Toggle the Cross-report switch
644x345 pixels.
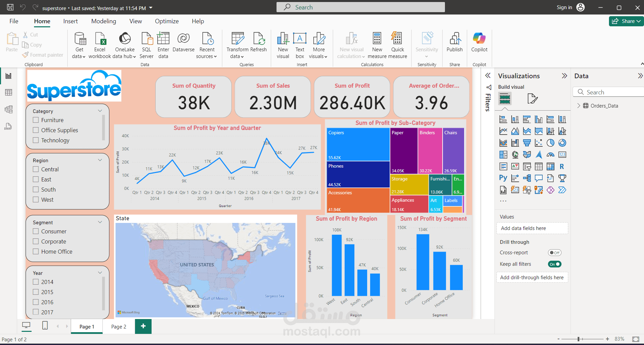555,253
